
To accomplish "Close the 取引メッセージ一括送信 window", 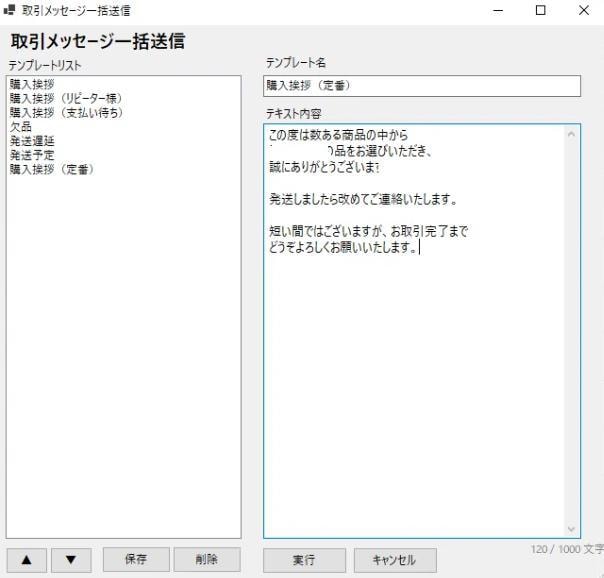I will click(584, 10).
